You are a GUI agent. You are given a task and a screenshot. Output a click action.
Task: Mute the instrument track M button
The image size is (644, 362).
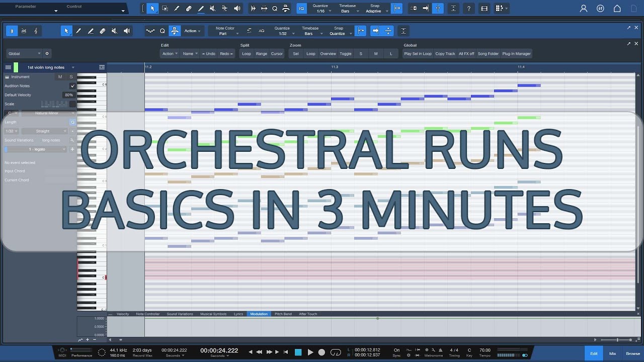[60, 77]
